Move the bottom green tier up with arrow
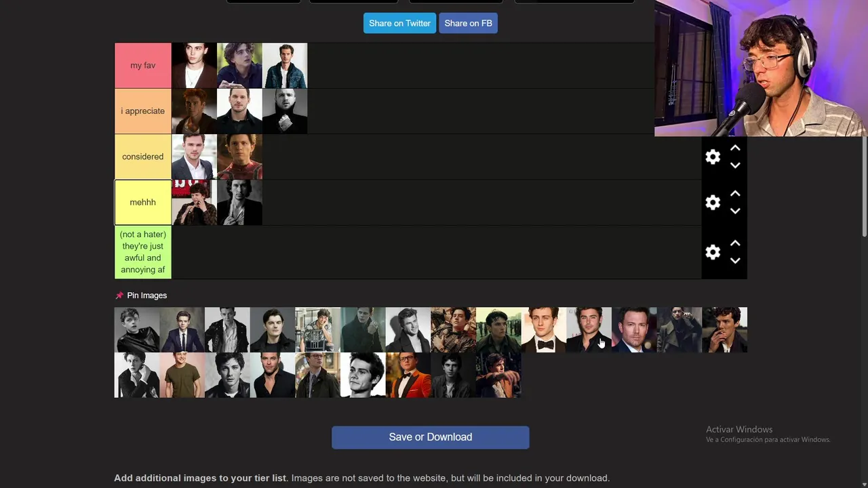Viewport: 868px width, 488px height. point(735,243)
